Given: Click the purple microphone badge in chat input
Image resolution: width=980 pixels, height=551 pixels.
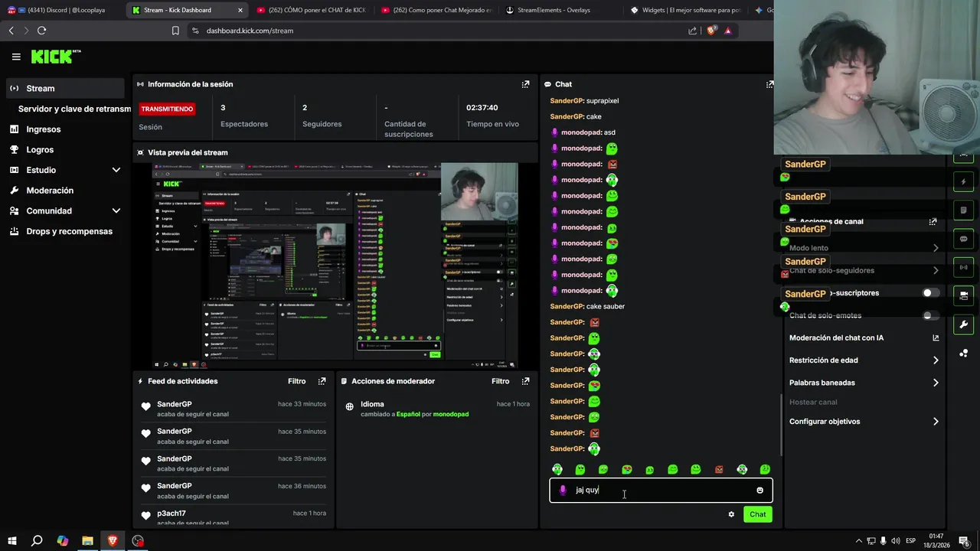Looking at the screenshot, I should coord(563,490).
